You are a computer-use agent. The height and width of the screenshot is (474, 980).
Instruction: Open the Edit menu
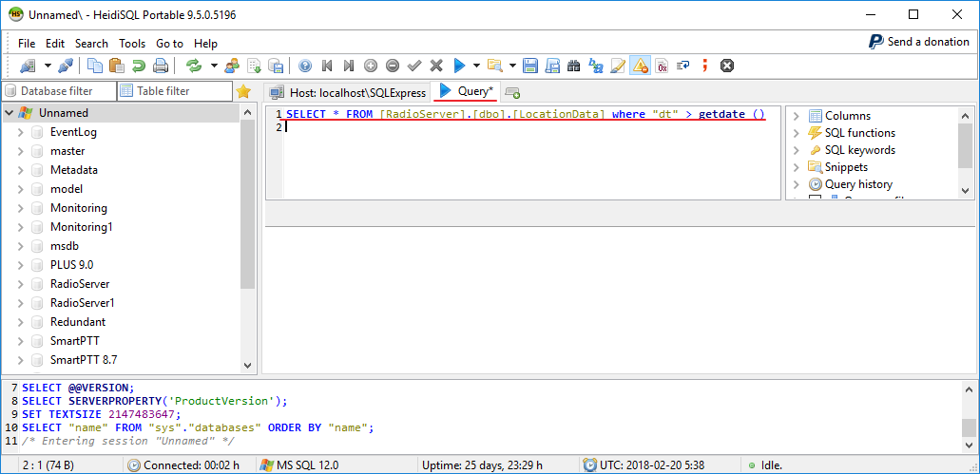[x=55, y=44]
